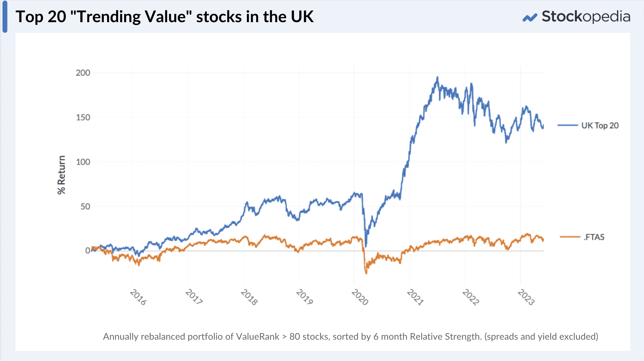
Task: Click the Stockopedia brand name text
Action: [x=586, y=17]
